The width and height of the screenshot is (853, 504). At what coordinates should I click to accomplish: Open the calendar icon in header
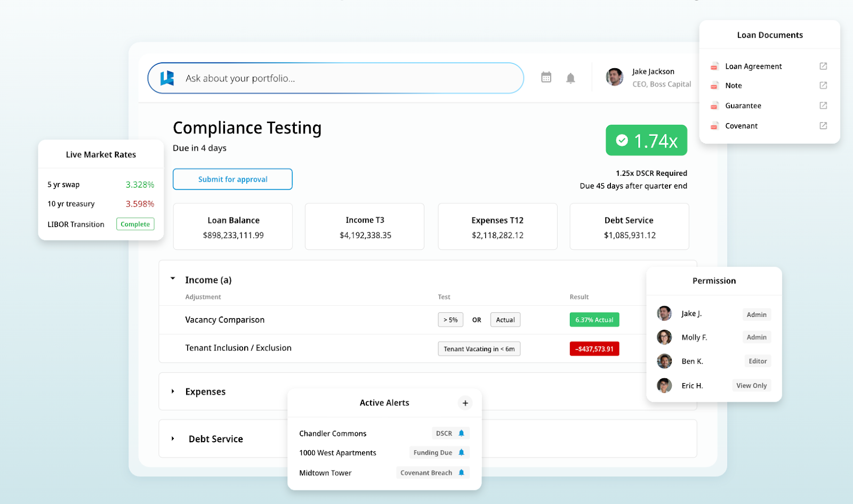(x=546, y=77)
